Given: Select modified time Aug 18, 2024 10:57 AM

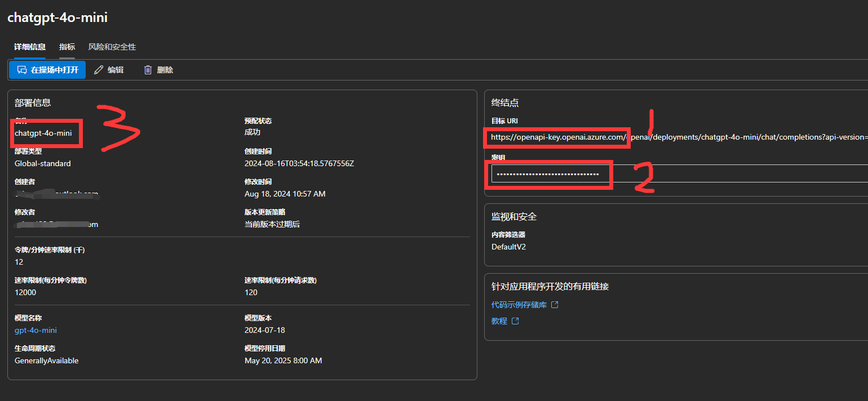Looking at the screenshot, I should point(285,194).
